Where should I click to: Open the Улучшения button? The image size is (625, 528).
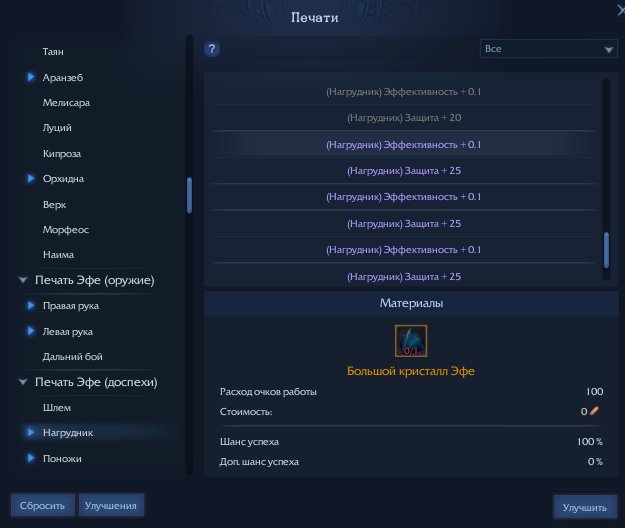(112, 506)
